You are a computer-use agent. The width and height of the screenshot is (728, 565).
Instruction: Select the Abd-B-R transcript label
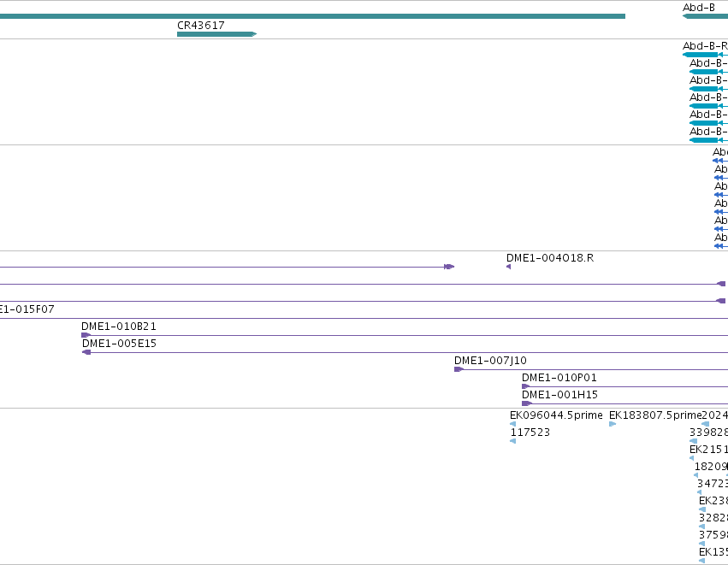[705, 46]
